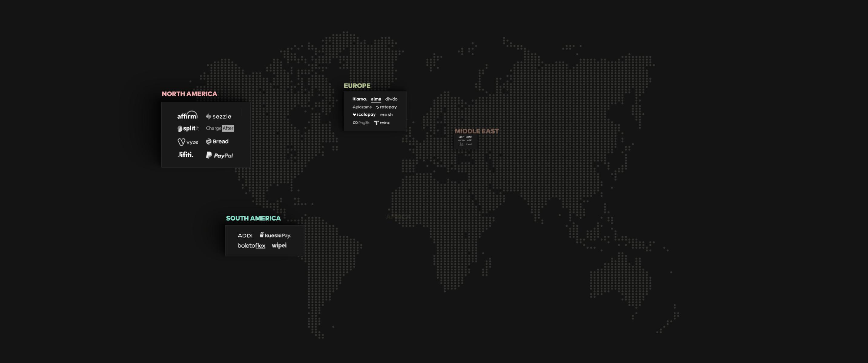
Task: Open the Vyze logo
Action: pyautogui.click(x=188, y=142)
